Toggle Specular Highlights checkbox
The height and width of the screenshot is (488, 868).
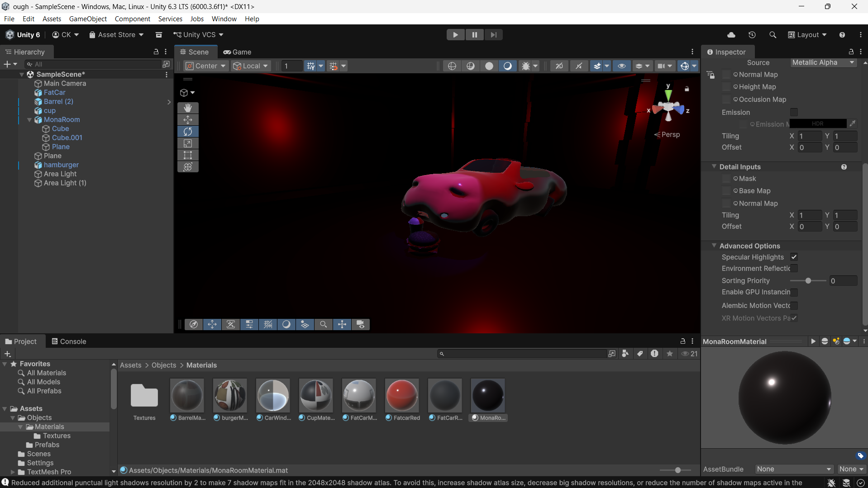tap(794, 257)
